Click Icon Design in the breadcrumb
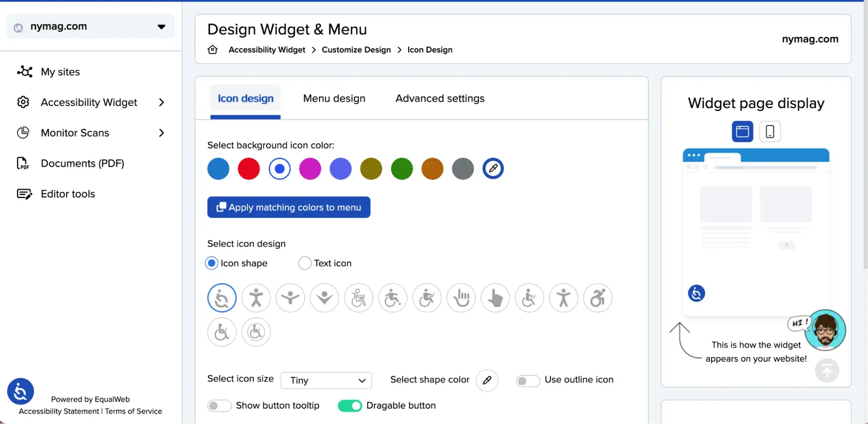 430,50
